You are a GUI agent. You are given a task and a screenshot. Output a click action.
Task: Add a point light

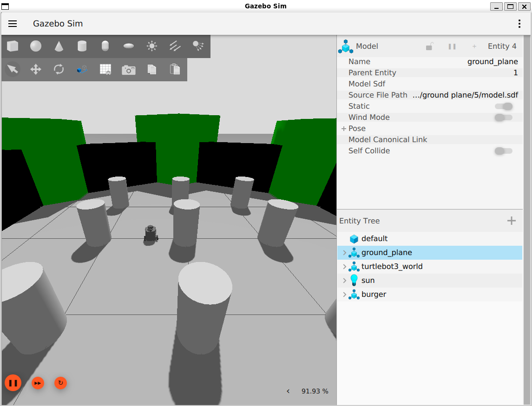tap(152, 46)
